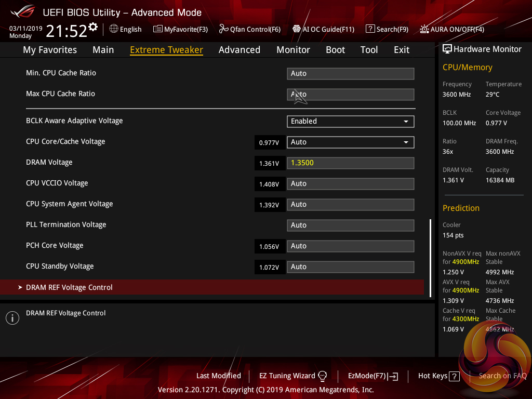Click Cooler 154 pts value
Image resolution: width=532 pixels, height=399 pixels.
coord(453,235)
